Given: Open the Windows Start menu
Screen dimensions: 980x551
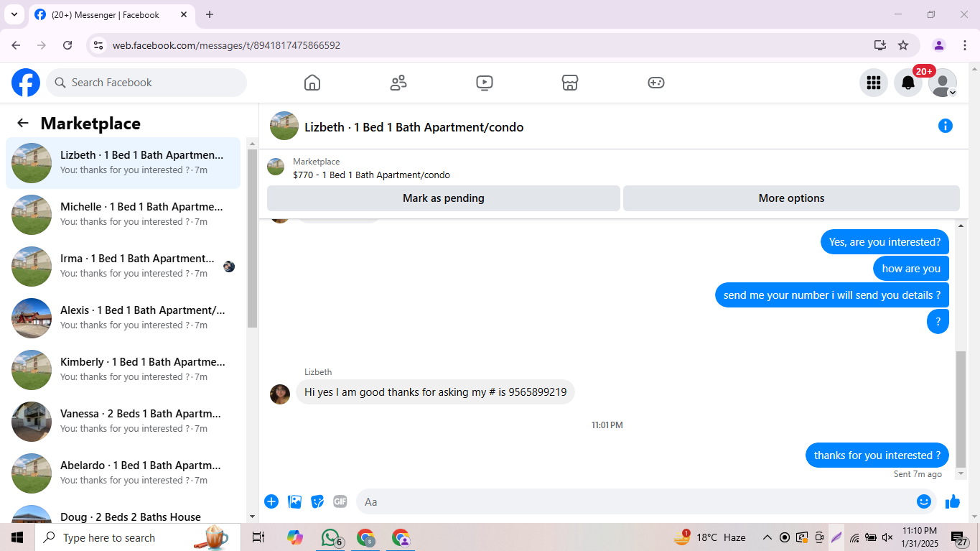Looking at the screenshot, I should click(17, 537).
